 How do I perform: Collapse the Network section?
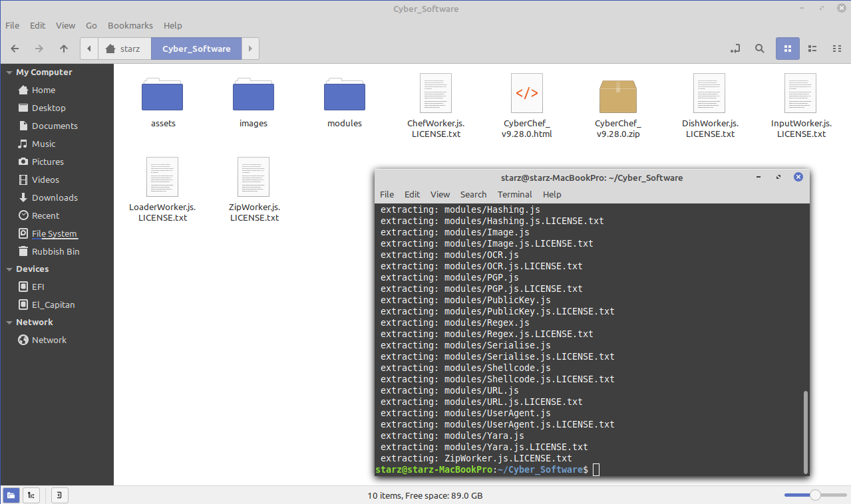coord(9,322)
